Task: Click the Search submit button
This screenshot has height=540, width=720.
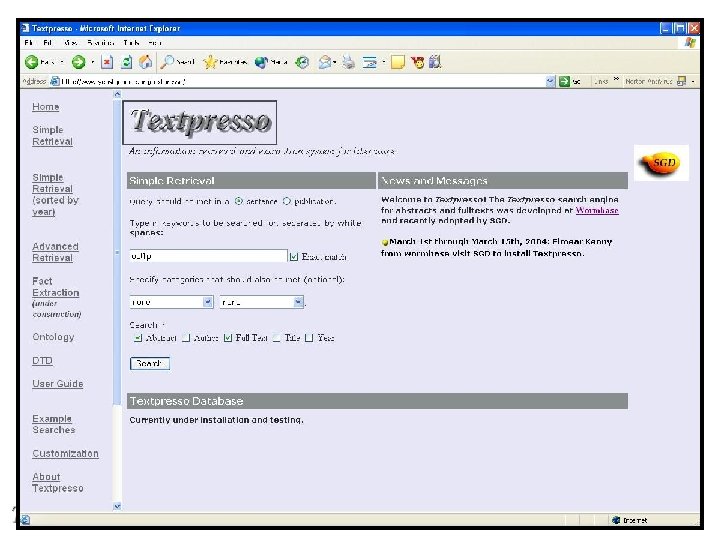Action: 150,363
